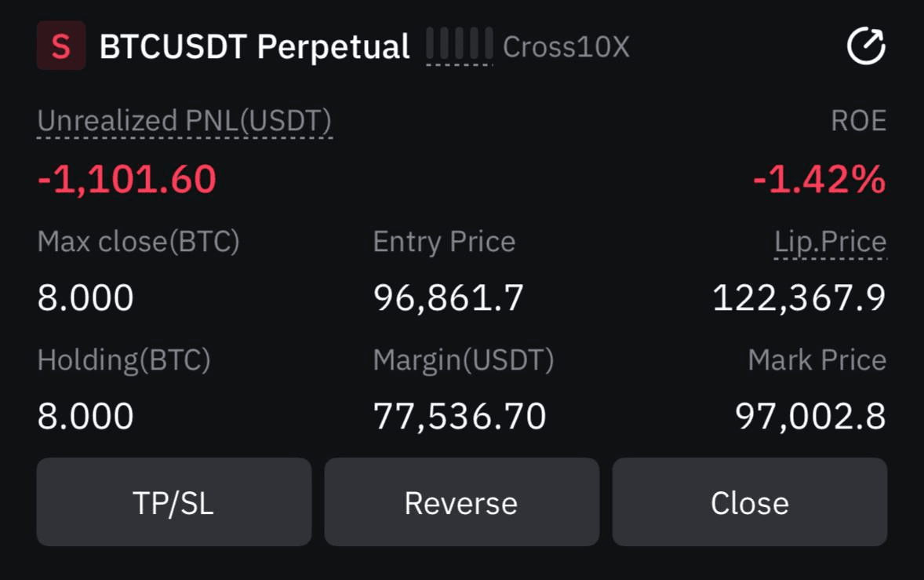Tap the share position icon

click(x=866, y=46)
